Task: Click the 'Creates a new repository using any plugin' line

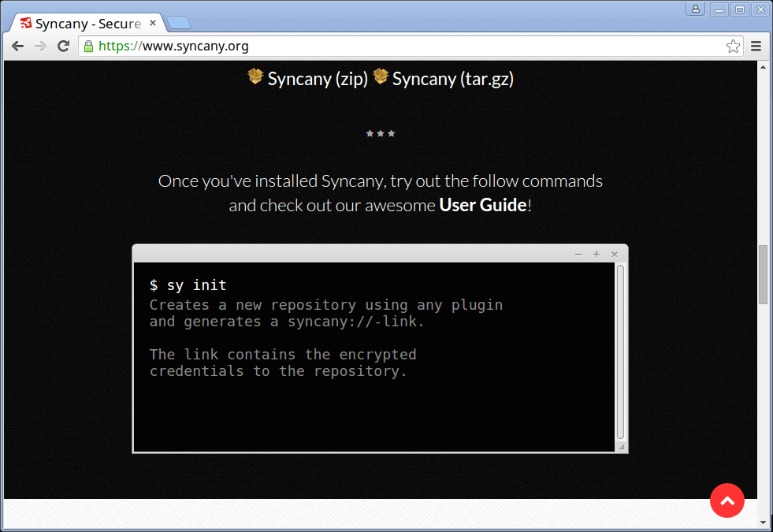Action: 326,305
